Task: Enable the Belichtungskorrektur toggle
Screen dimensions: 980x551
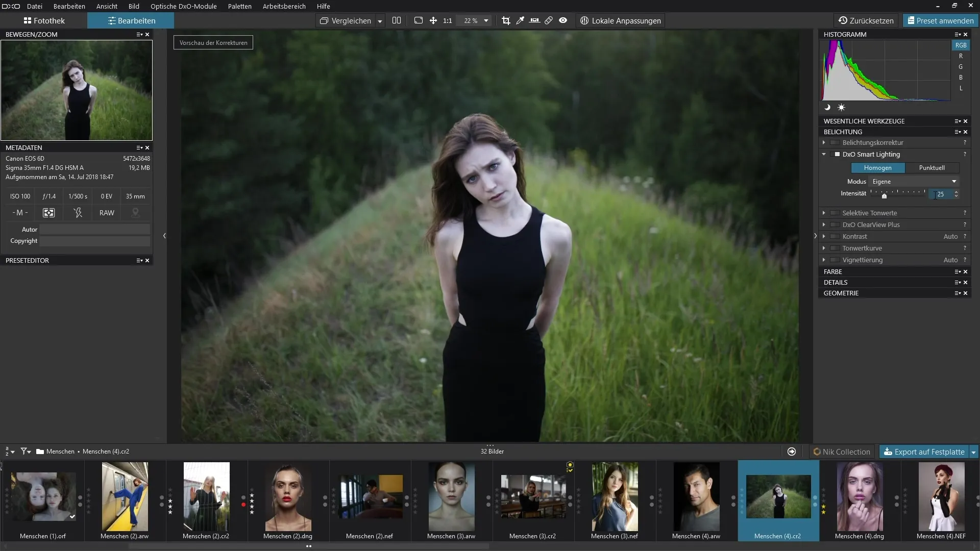Action: [835, 143]
